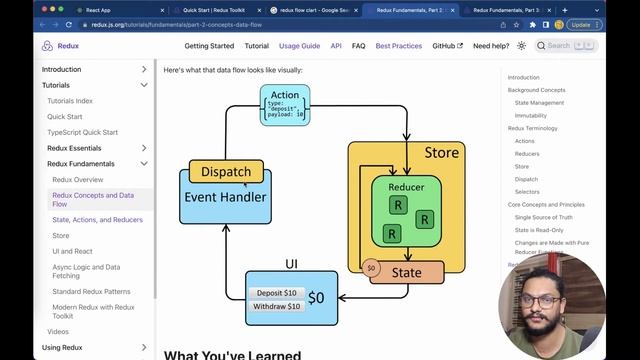
Task: Switch to Redux Fundamentals Part 3 tab
Action: coord(507,10)
